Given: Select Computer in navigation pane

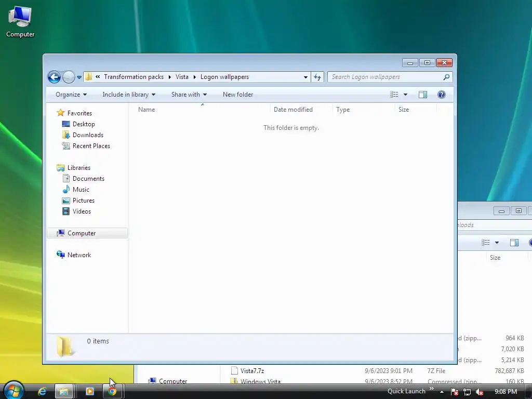Looking at the screenshot, I should point(87,233).
